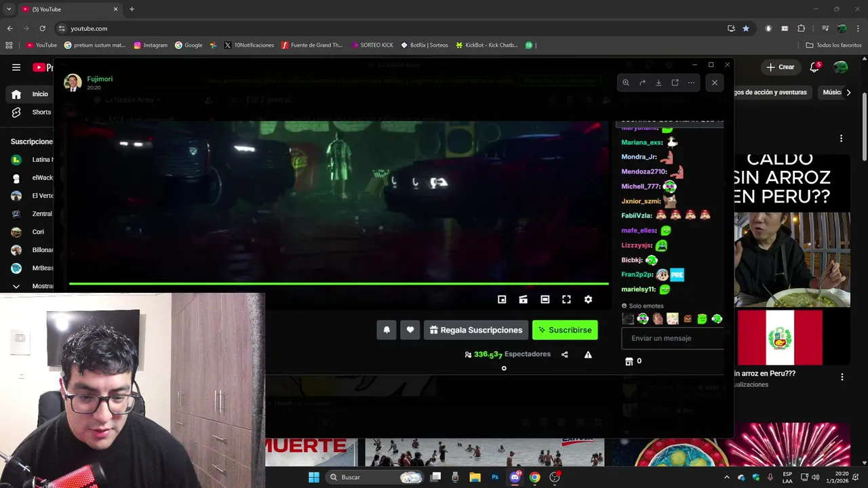Open three-dot menu beside sin arroz en Peru title
This screenshot has width=868, height=488.
point(842,377)
